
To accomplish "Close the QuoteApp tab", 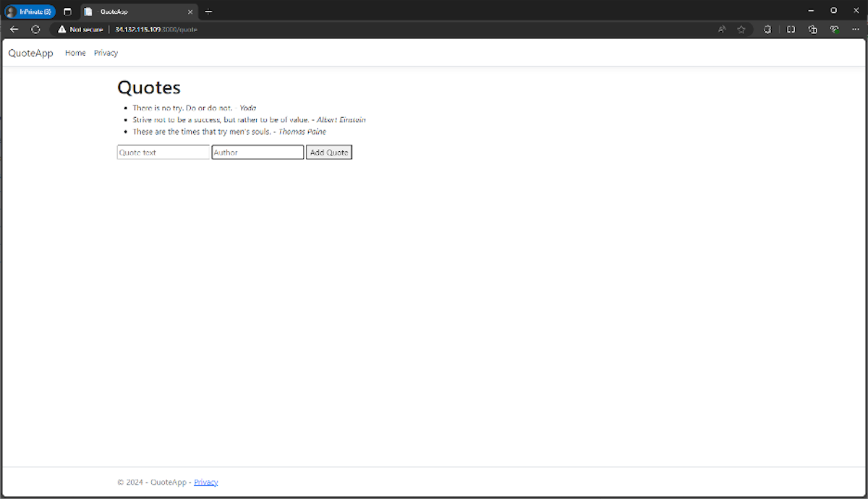I will pos(192,12).
